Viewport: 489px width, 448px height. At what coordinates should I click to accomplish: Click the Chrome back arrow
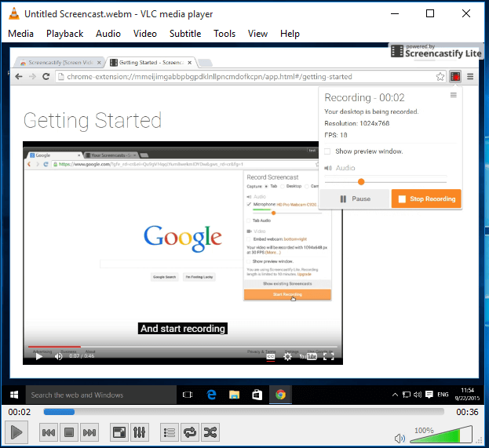(19, 76)
